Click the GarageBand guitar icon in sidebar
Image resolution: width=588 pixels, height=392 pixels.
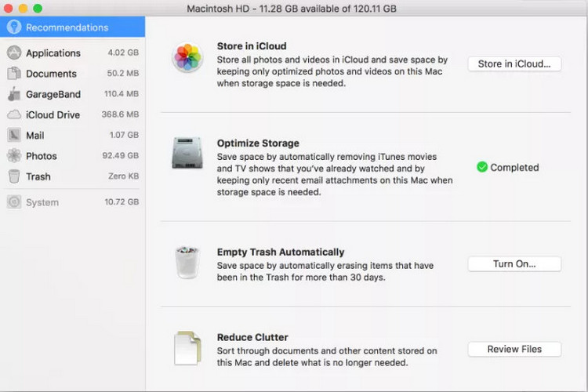(13, 94)
